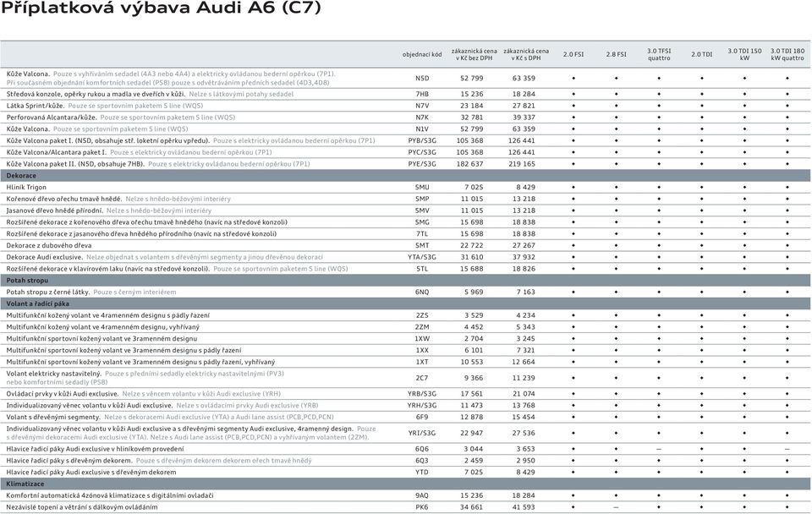Click the price "22 722" for oak decoration
The height and width of the screenshot is (514, 812).
472,245
